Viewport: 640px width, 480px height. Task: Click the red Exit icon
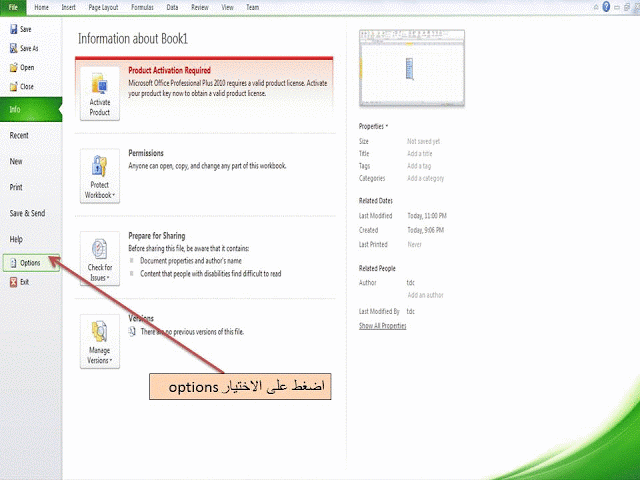[x=13, y=282]
